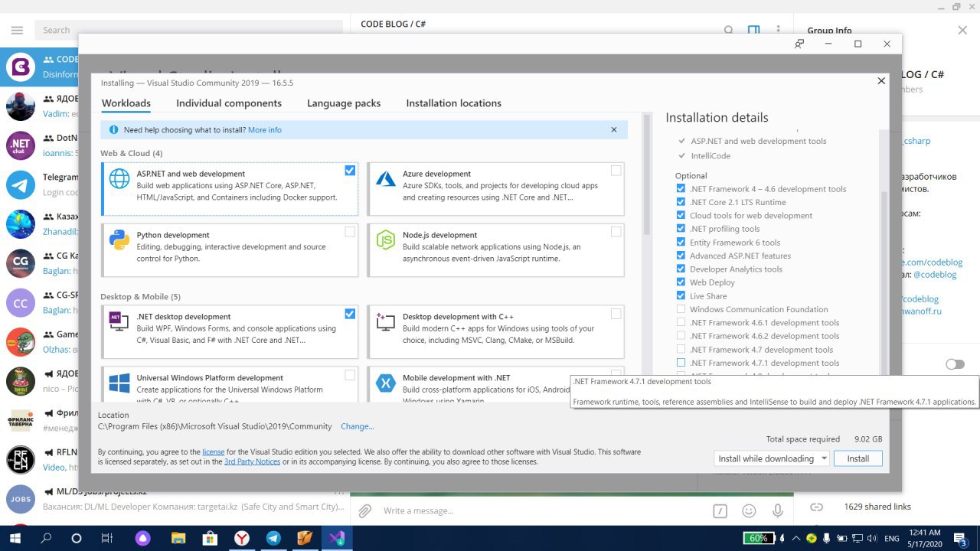Click the voice message microphone in Telegram
Viewport: 980px width, 551px height.
[778, 510]
